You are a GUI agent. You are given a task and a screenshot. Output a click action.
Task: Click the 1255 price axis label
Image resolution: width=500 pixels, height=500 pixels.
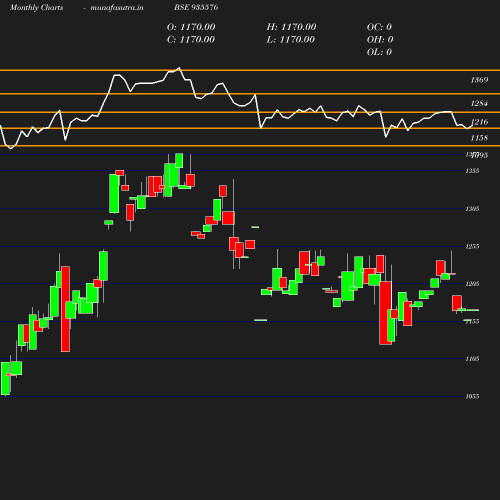click(x=472, y=246)
